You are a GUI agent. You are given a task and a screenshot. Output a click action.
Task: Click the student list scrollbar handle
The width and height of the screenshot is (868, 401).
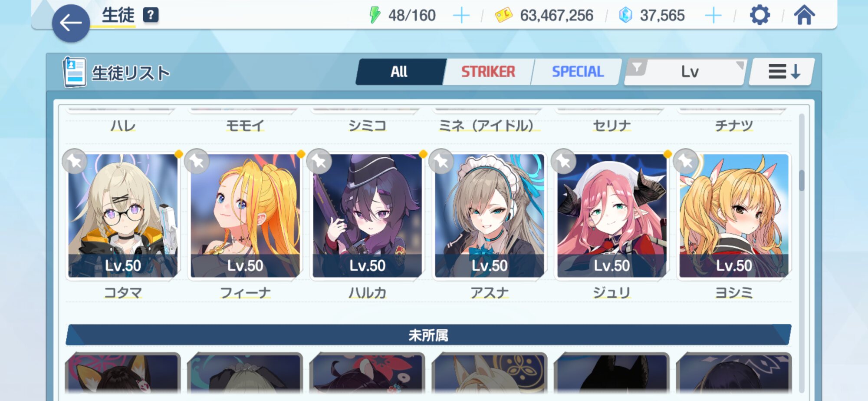(x=801, y=179)
